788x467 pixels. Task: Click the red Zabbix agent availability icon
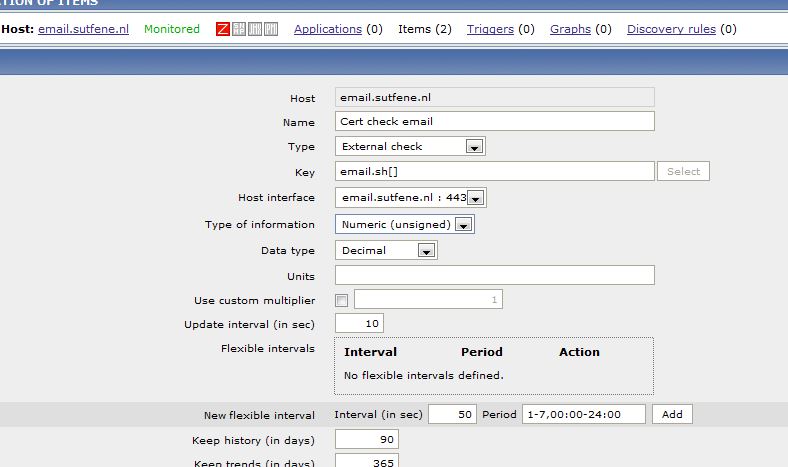tap(223, 29)
